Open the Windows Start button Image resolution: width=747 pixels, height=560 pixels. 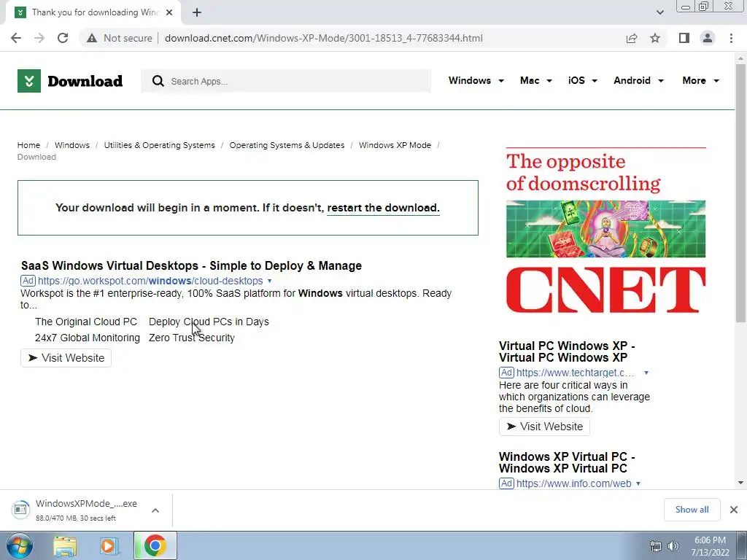tap(19, 545)
